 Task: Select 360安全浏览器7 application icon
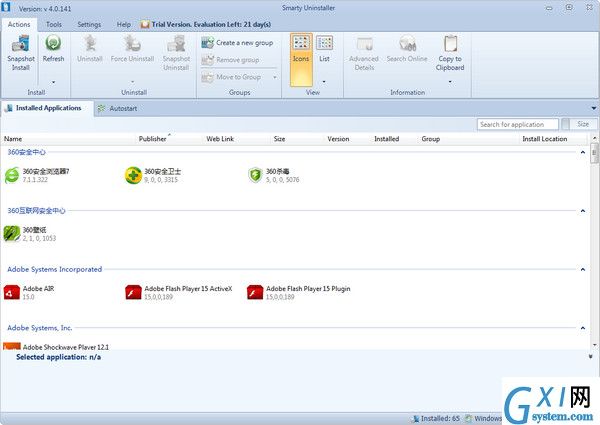click(x=12, y=176)
